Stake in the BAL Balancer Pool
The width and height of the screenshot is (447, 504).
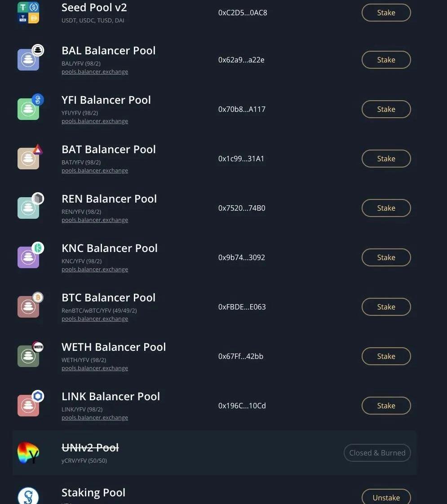click(x=386, y=60)
